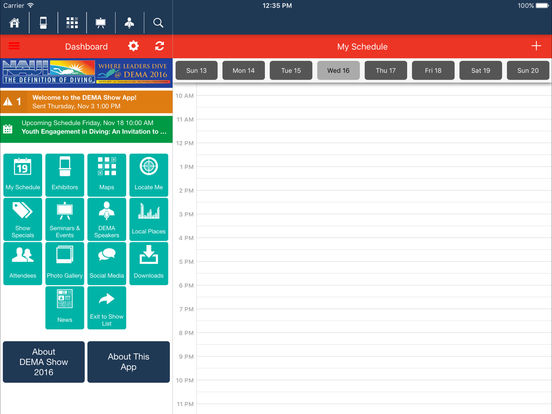552x414 pixels.
Task: Open the hamburger menu beside Dashboard
Action: (14, 46)
